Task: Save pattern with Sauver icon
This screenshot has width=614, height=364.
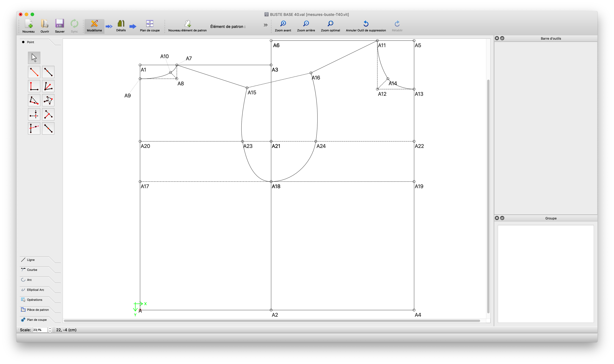Action: click(60, 24)
